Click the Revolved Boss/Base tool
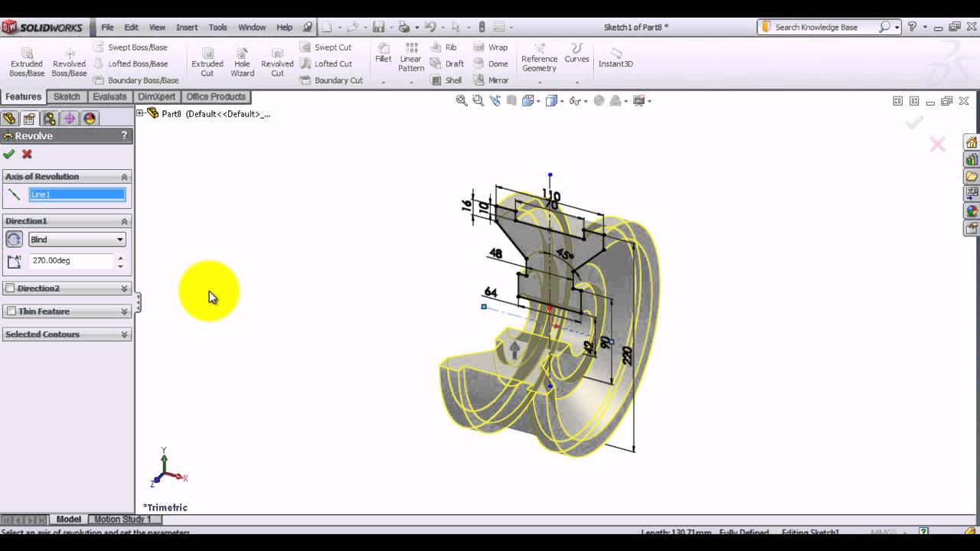This screenshot has width=980, height=551. click(x=69, y=61)
